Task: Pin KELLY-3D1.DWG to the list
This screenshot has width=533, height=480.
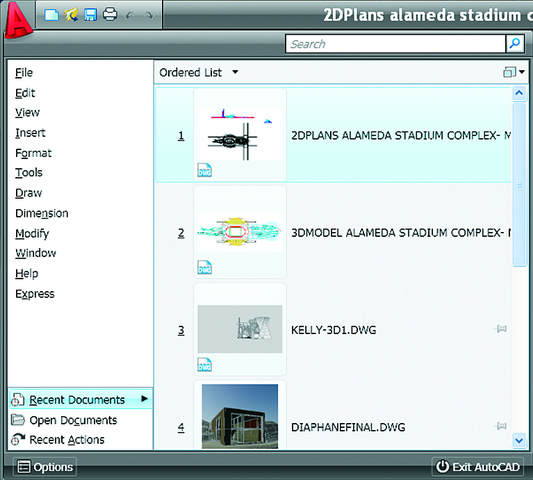Action: (x=500, y=329)
